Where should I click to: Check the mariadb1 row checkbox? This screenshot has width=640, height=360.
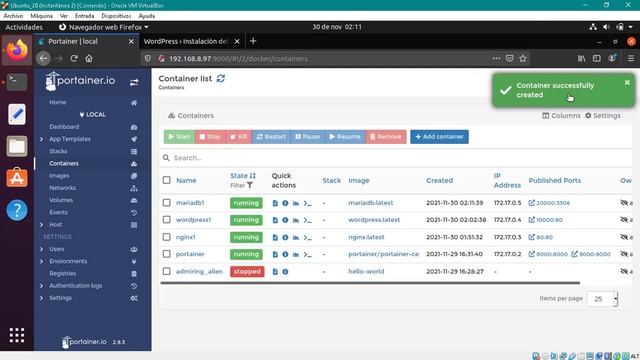[167, 203]
